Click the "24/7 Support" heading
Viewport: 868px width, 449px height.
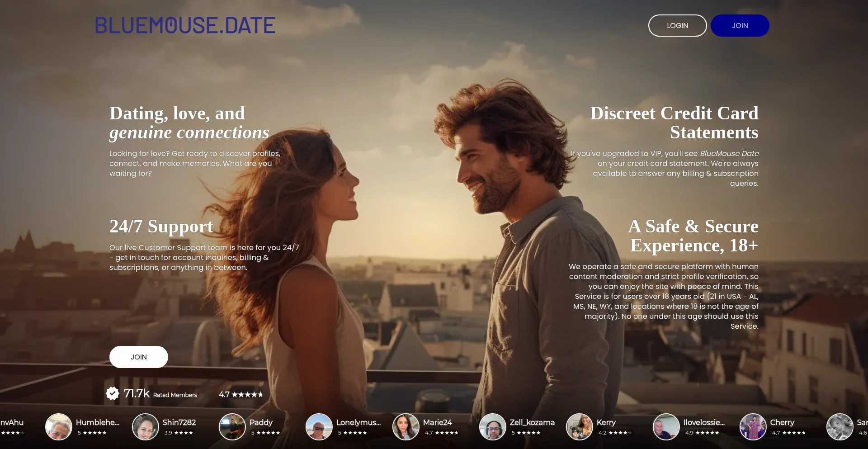click(161, 227)
